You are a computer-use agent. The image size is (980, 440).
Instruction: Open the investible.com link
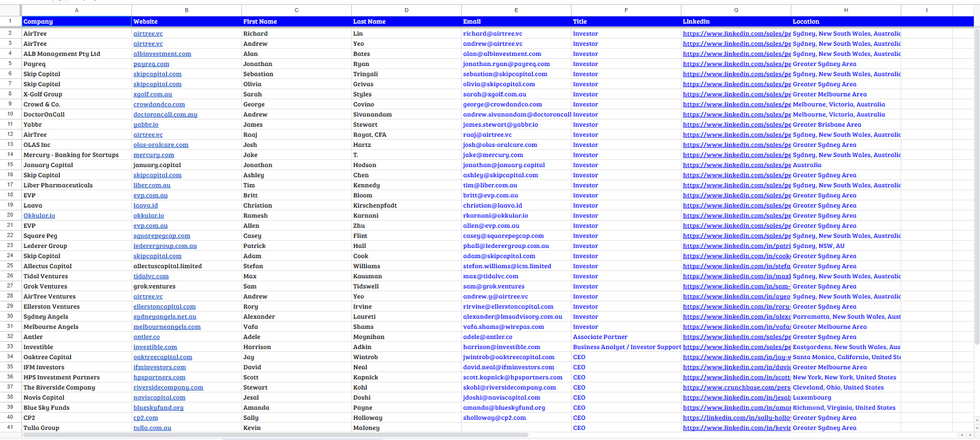(155, 347)
